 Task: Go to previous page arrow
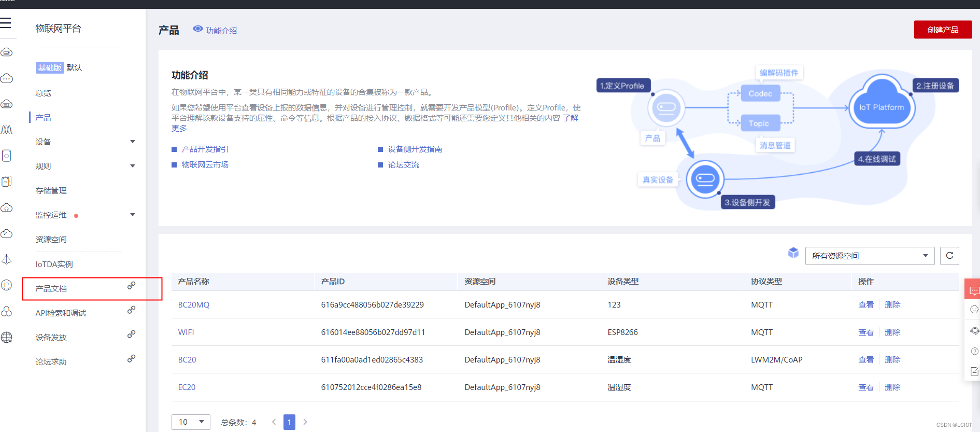[x=274, y=422]
